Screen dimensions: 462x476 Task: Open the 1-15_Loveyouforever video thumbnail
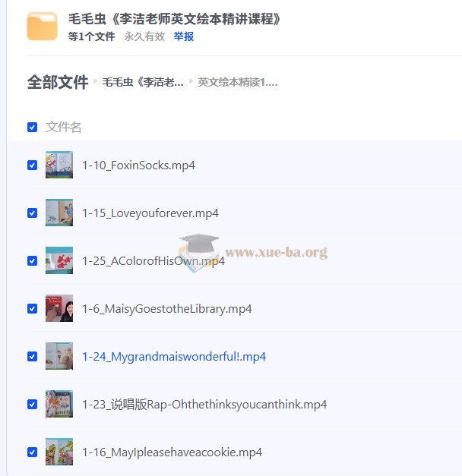coord(59,213)
